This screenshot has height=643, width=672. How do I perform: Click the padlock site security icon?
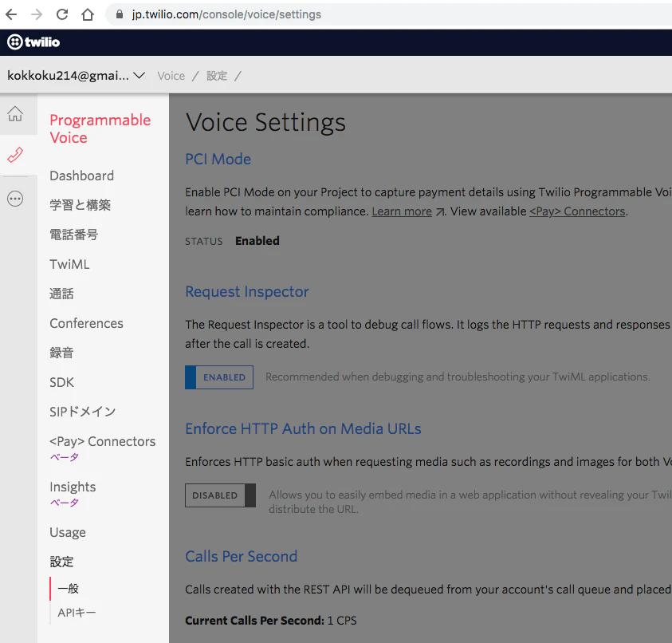[120, 14]
